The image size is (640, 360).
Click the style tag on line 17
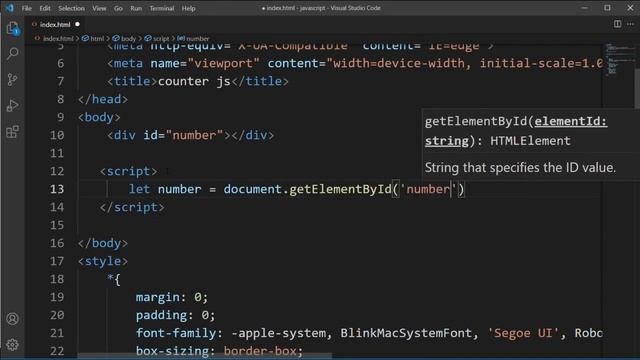[x=103, y=261]
